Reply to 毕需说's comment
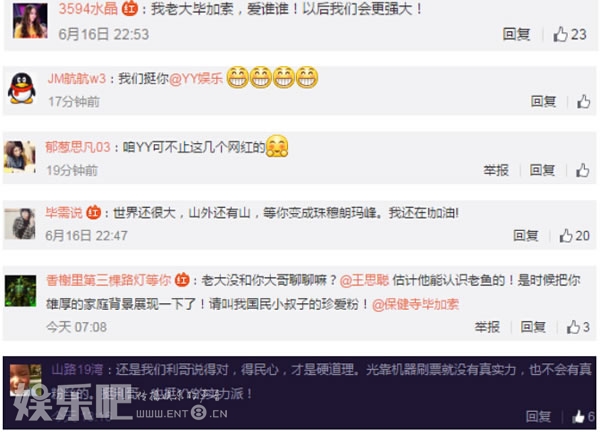The image size is (600, 435). (x=526, y=236)
